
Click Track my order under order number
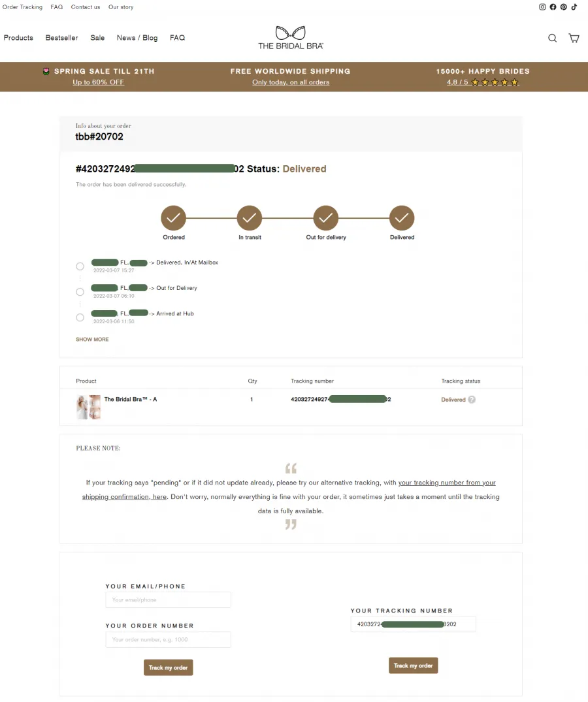169,667
